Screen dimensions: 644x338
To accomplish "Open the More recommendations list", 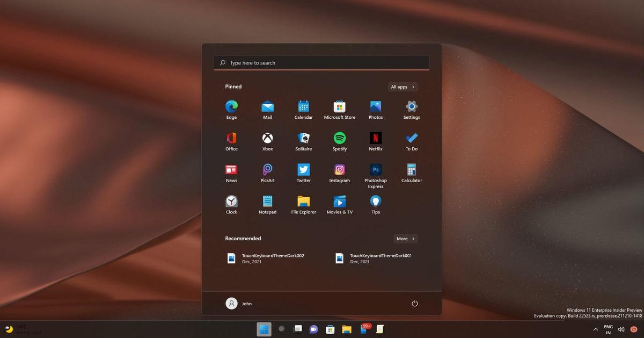I will 405,239.
